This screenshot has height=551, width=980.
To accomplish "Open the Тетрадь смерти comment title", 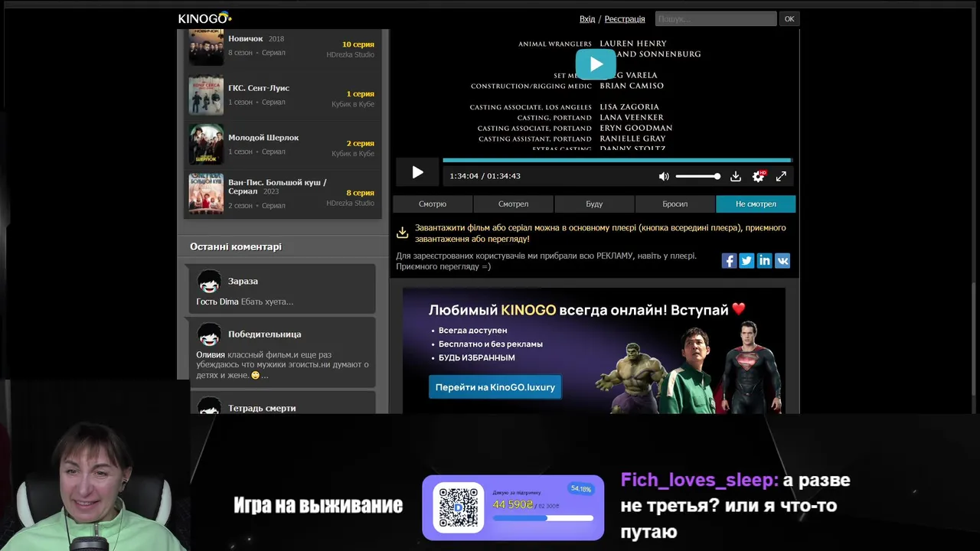I will tap(262, 409).
